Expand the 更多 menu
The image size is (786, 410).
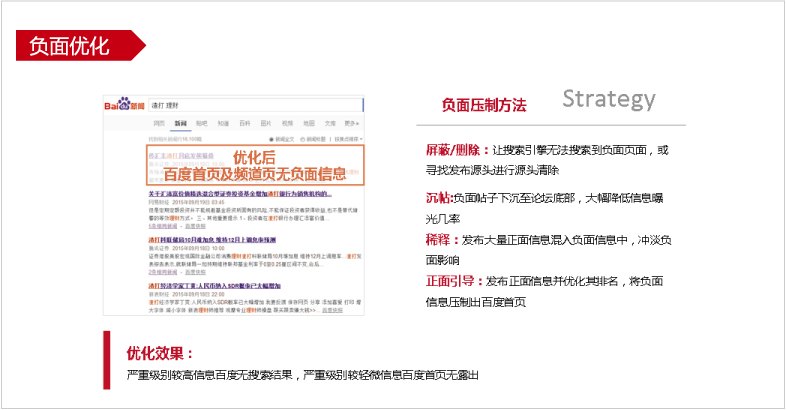tap(352, 122)
